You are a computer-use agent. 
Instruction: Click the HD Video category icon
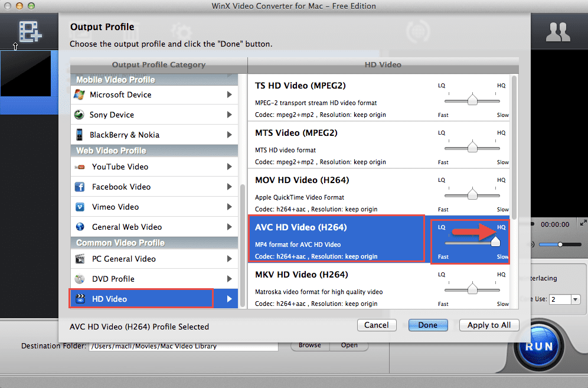coord(80,299)
